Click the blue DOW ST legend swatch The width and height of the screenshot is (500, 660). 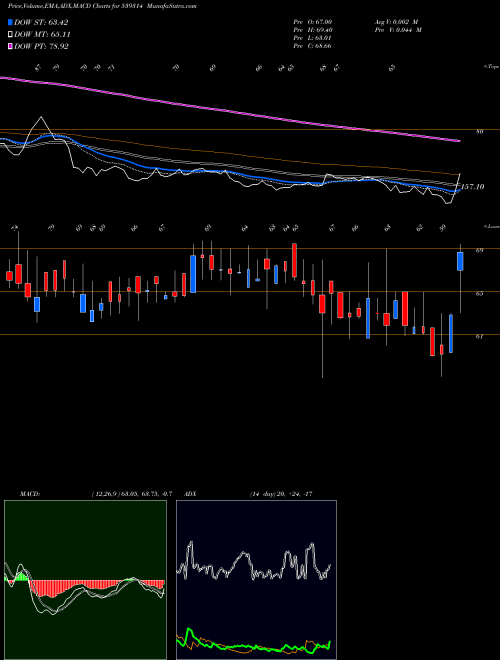click(11, 22)
